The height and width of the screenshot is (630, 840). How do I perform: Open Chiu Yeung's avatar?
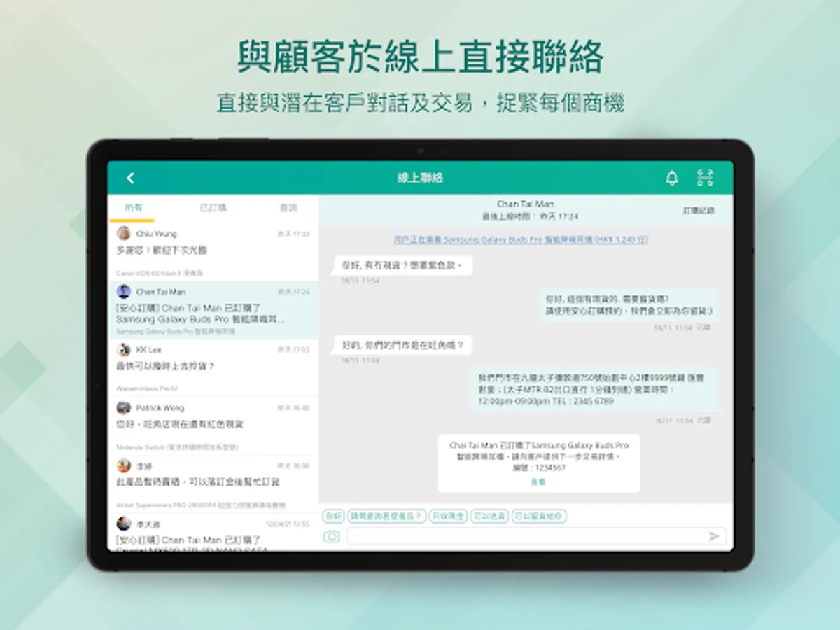(124, 234)
